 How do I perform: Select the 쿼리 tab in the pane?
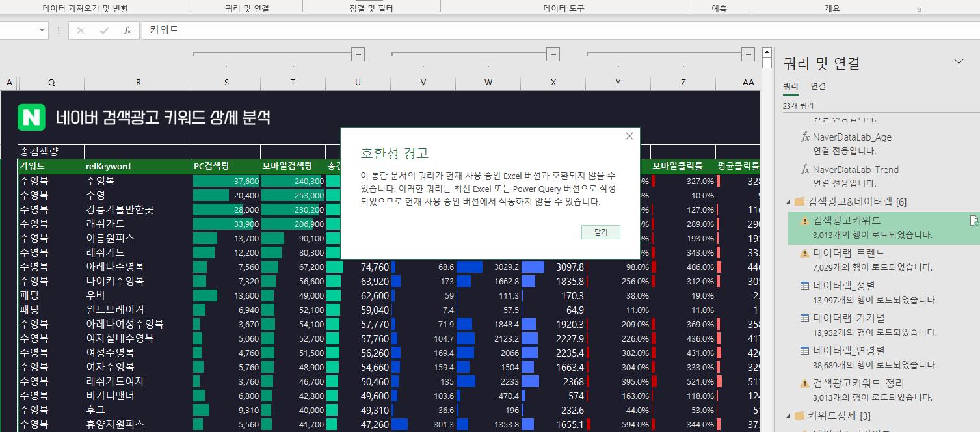[790, 86]
